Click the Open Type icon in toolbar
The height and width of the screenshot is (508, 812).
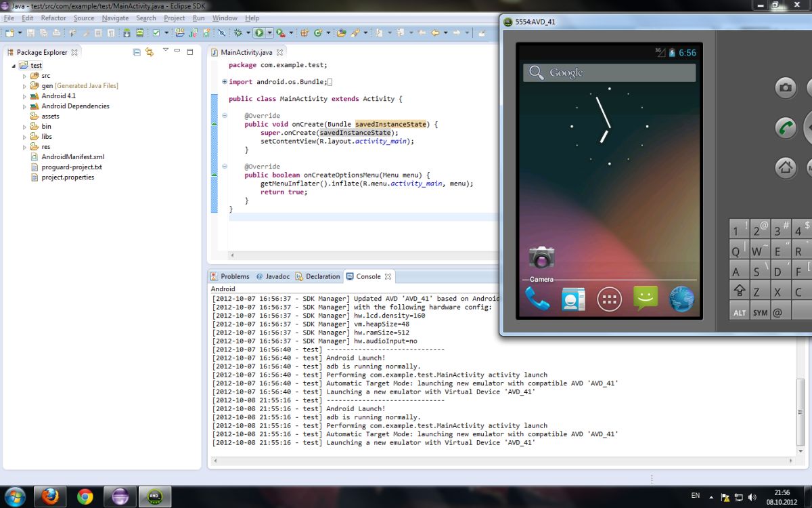(340, 33)
